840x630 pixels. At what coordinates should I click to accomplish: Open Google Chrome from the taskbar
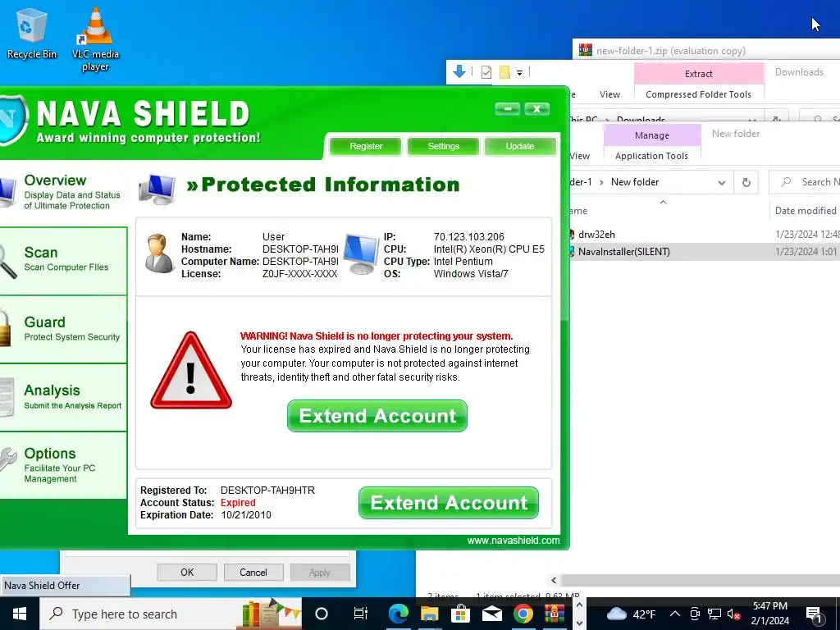[523, 614]
